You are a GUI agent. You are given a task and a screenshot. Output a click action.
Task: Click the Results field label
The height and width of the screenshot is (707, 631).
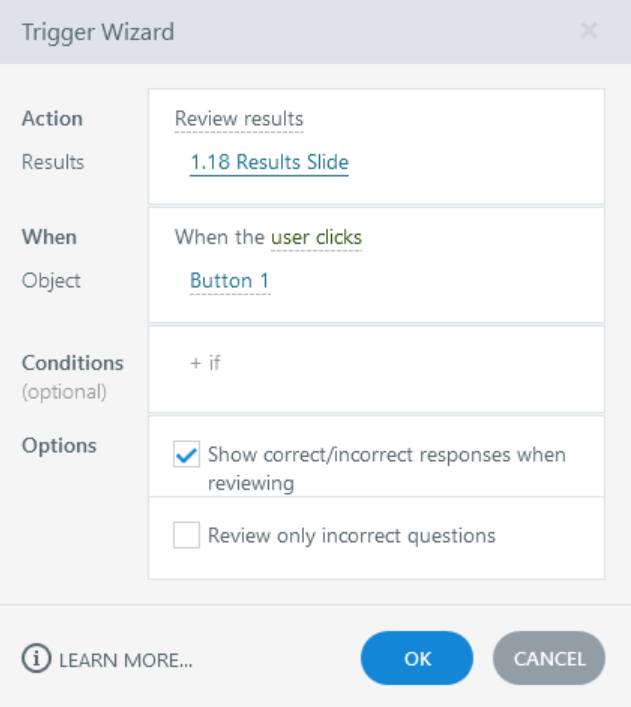51,162
